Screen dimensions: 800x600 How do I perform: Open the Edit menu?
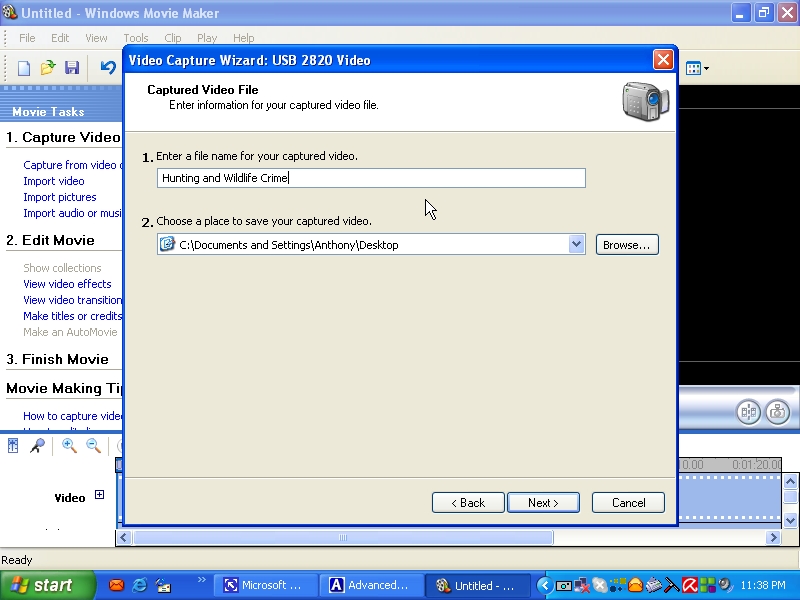coord(60,38)
